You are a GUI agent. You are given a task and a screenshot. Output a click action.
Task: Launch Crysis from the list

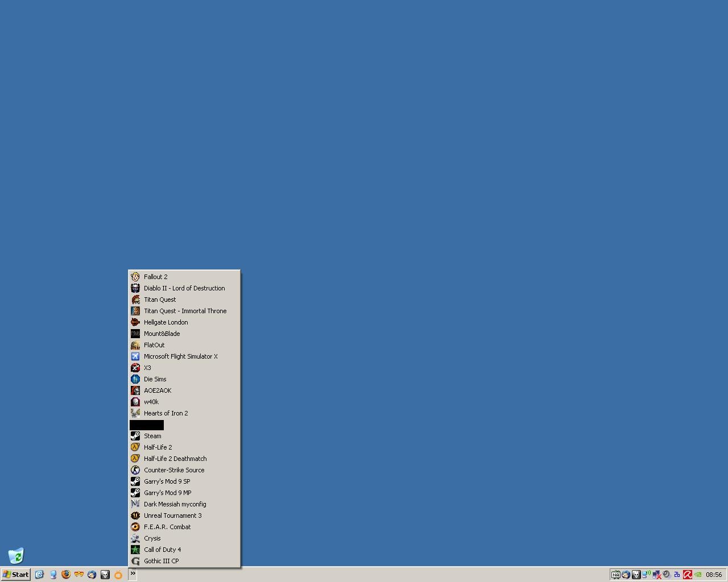pyautogui.click(x=184, y=538)
